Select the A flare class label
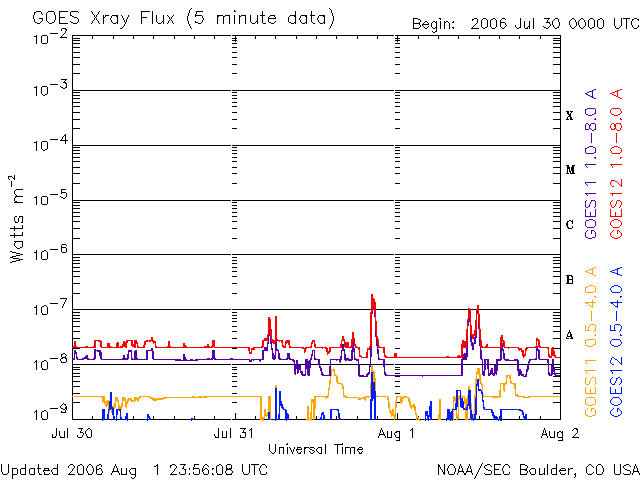640x480 pixels. pos(570,335)
